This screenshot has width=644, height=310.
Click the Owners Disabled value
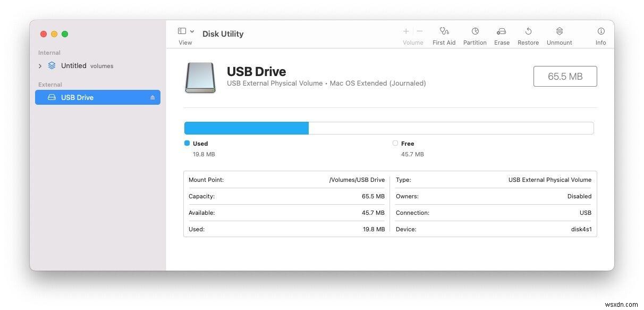point(579,196)
